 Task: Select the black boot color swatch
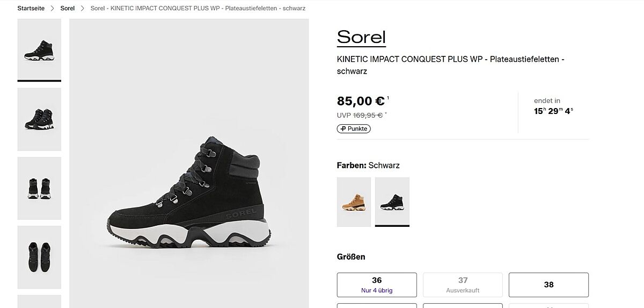click(392, 202)
